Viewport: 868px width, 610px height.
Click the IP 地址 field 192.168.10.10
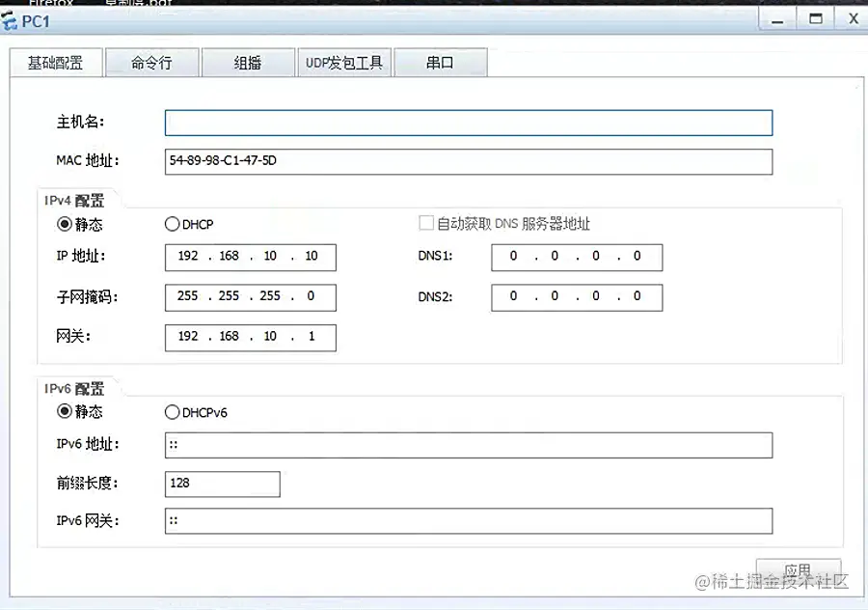click(x=250, y=257)
